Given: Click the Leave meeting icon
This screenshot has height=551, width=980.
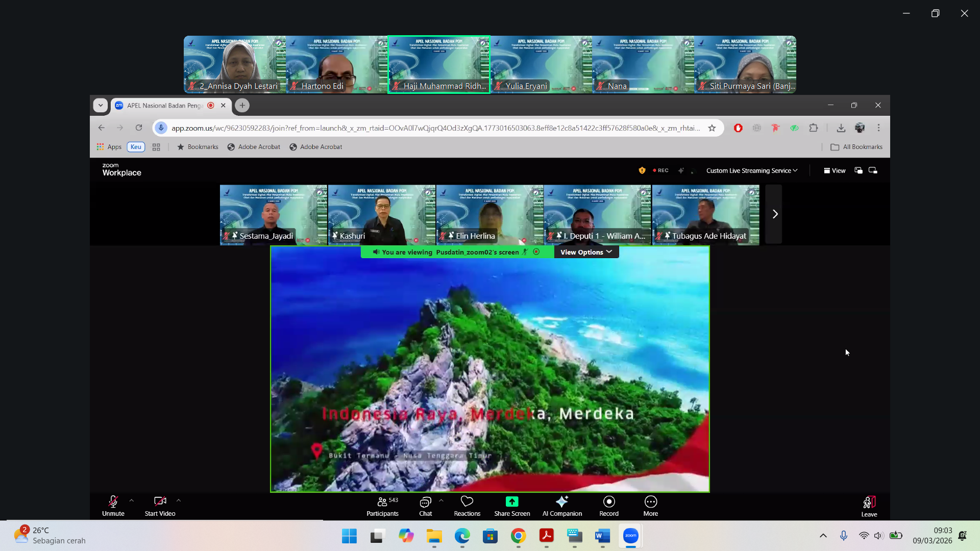Looking at the screenshot, I should pyautogui.click(x=869, y=503).
